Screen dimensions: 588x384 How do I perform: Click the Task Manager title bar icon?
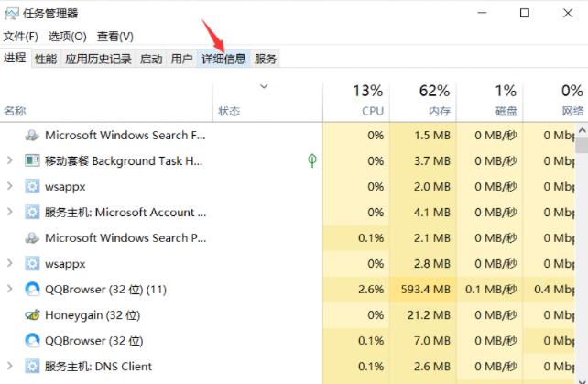12,13
